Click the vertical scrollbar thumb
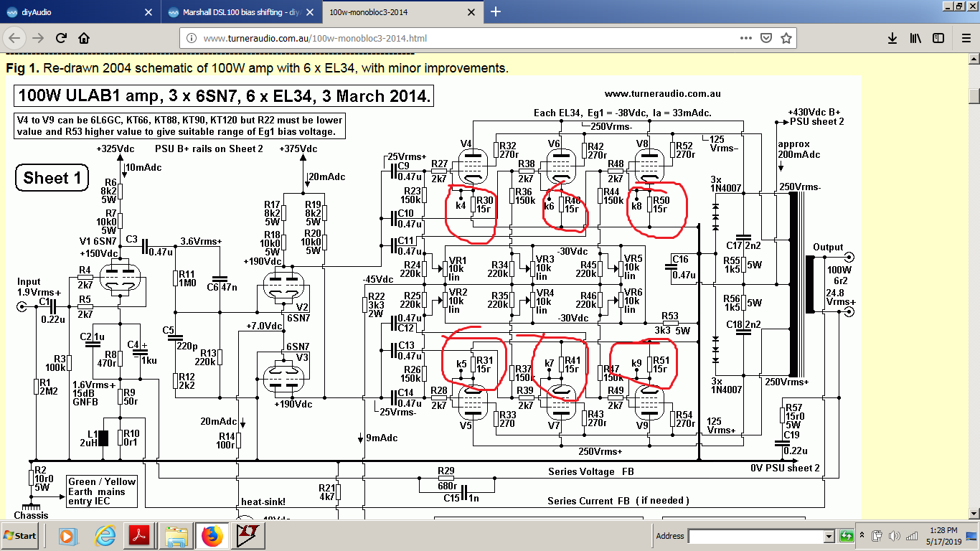Screen dimensions: 980x551 tap(974, 95)
